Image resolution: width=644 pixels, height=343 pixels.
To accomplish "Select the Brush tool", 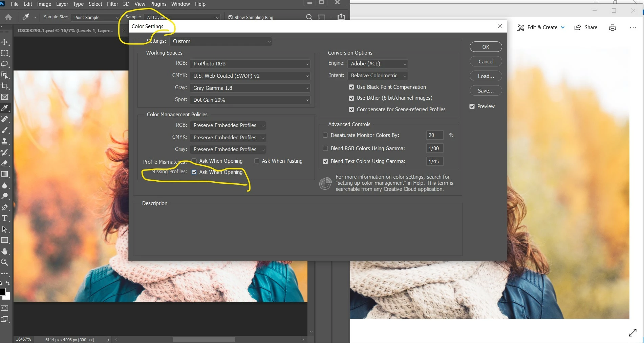I will point(5,130).
